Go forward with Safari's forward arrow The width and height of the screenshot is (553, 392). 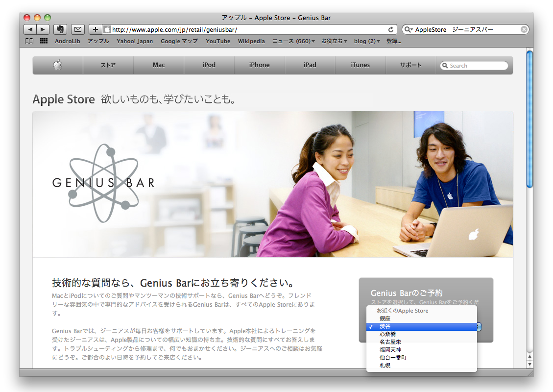[43, 29]
